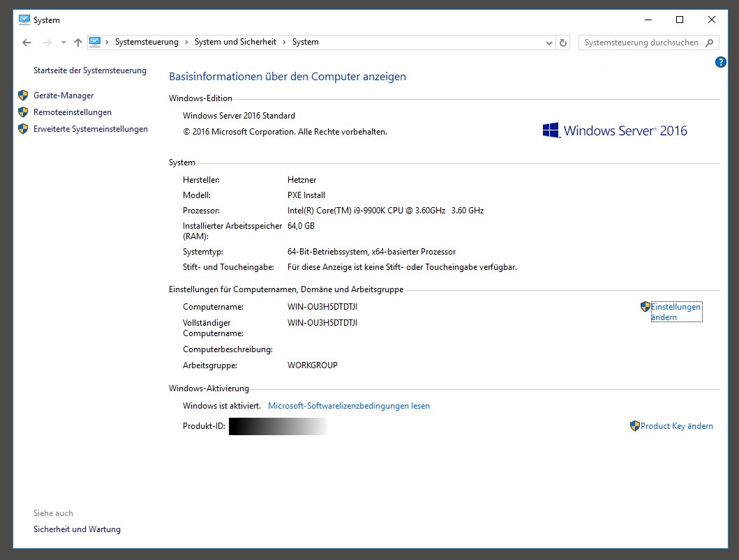Image resolution: width=739 pixels, height=560 pixels.
Task: Expand breadcrumb arrow after Systemsteuerung
Action: (186, 42)
